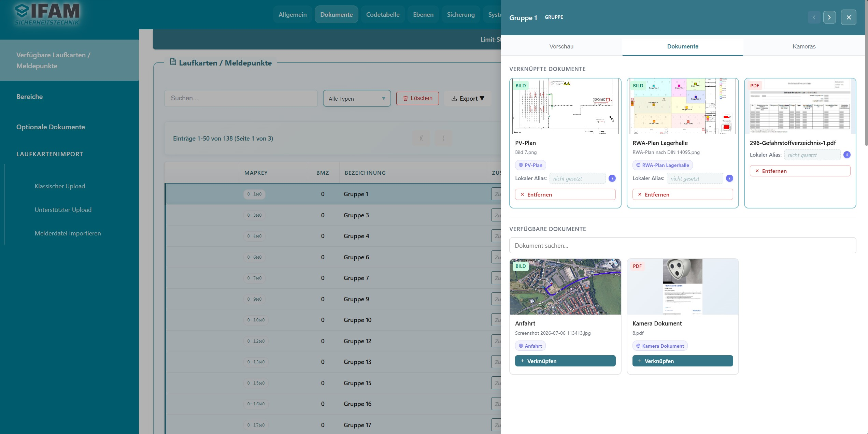Switch to the Kameras tab

(x=804, y=46)
